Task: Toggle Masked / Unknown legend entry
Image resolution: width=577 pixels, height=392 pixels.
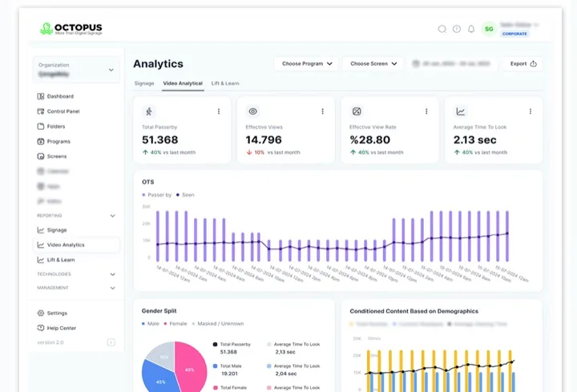Action: [218, 324]
